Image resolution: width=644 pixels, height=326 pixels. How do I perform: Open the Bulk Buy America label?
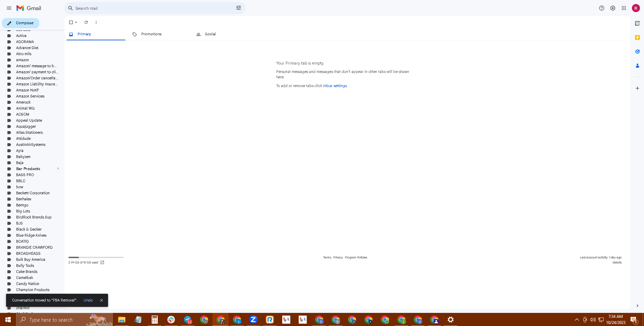tap(31, 260)
